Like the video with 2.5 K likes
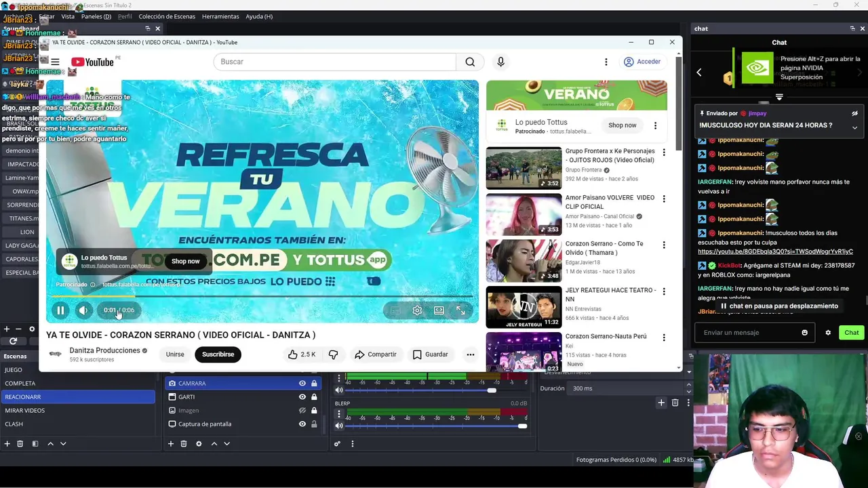The width and height of the screenshot is (868, 488). click(301, 354)
